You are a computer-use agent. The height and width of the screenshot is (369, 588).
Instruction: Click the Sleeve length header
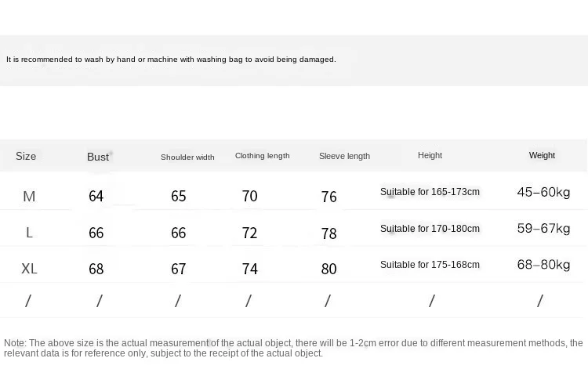(344, 156)
